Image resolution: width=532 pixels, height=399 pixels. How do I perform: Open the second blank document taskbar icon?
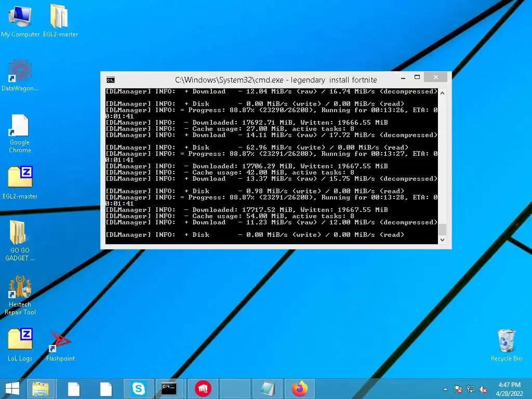click(105, 389)
